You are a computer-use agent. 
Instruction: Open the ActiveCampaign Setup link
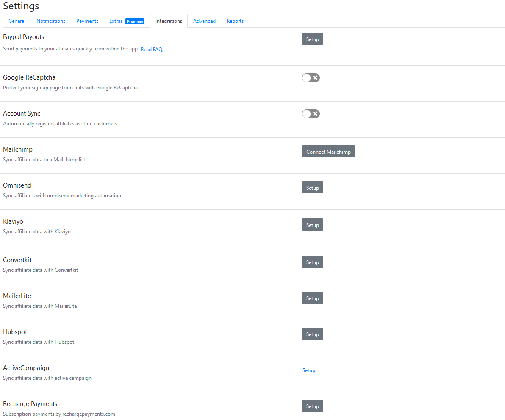click(x=308, y=370)
